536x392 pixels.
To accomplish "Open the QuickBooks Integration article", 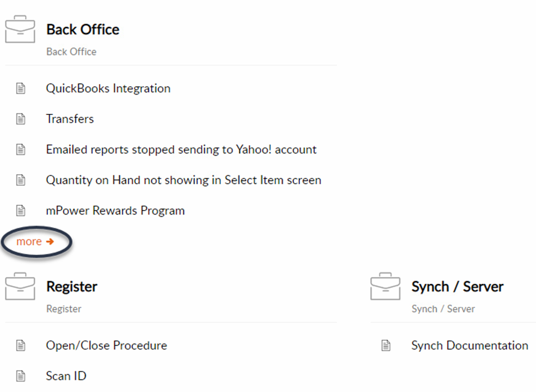I will [108, 89].
